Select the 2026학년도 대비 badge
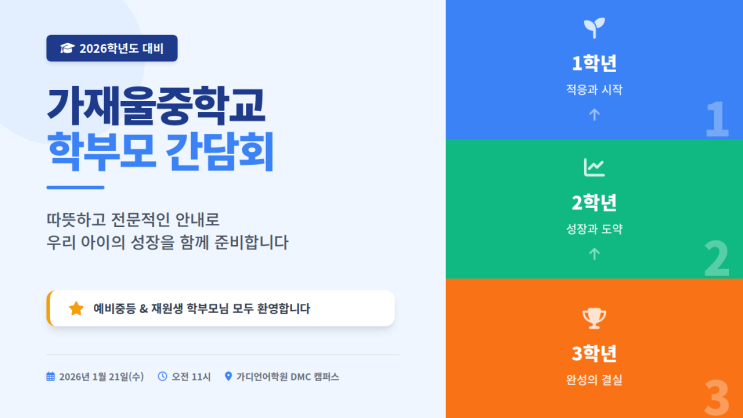Image resolution: width=743 pixels, height=418 pixels. click(x=112, y=48)
